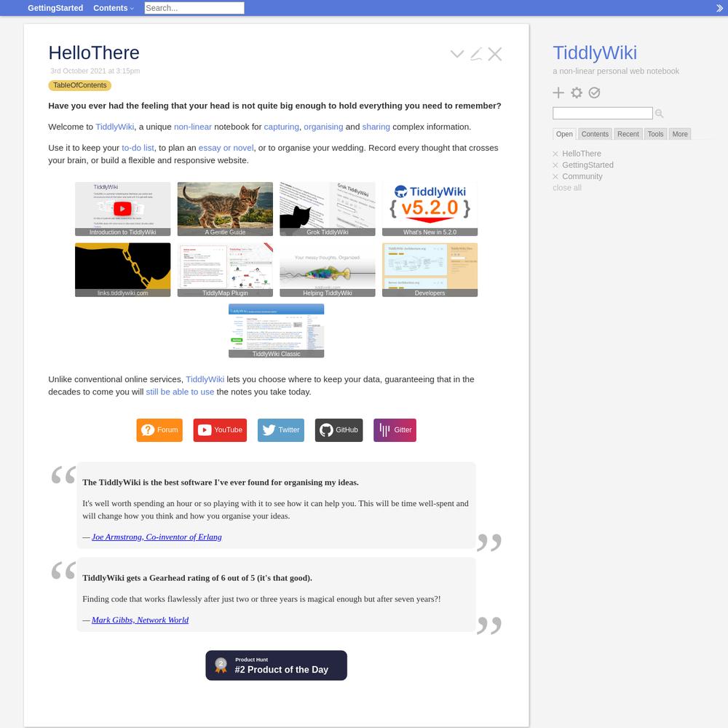This screenshot has height=728, width=728.
Task: Open GettingStarted from the top bar
Action: (x=55, y=8)
